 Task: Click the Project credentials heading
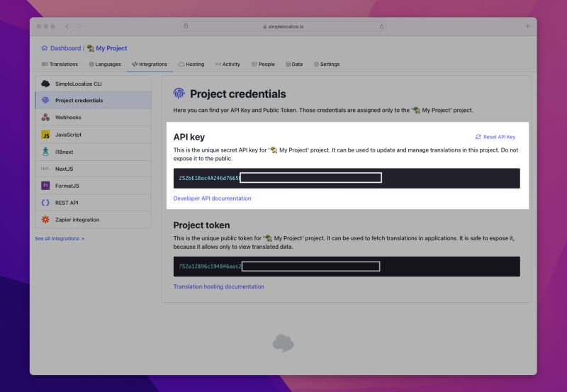(237, 94)
